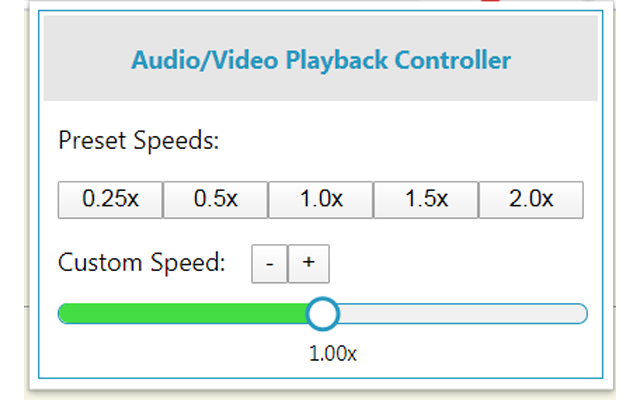Click the Audio/Video Playback Controller title
Viewport: 640px width, 400px height.
click(x=321, y=60)
